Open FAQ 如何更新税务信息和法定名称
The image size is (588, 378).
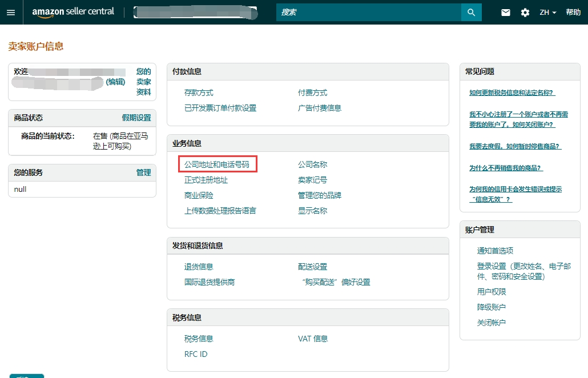(512, 93)
